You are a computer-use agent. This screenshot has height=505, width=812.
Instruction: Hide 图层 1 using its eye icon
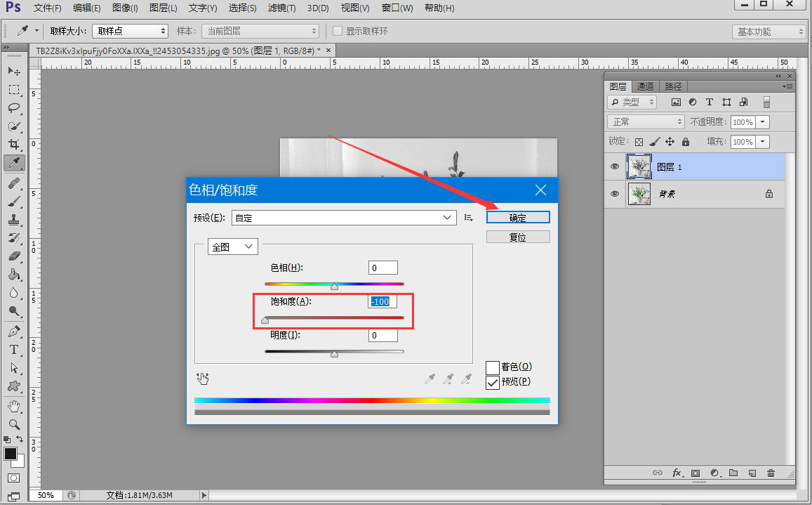[x=615, y=166]
